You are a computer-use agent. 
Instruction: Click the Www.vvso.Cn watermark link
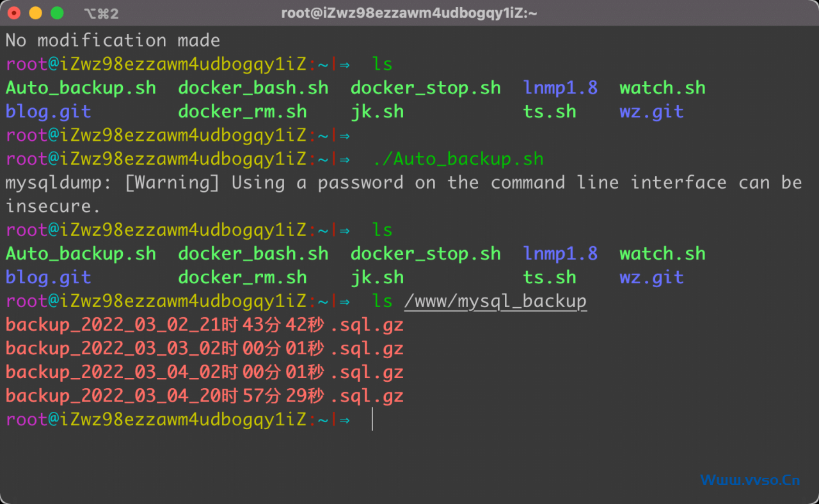(750, 480)
